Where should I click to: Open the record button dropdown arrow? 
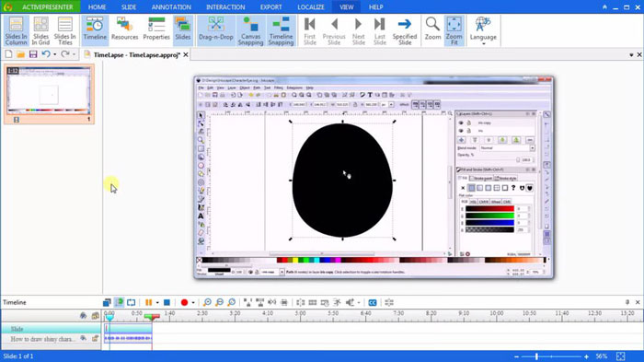point(193,302)
